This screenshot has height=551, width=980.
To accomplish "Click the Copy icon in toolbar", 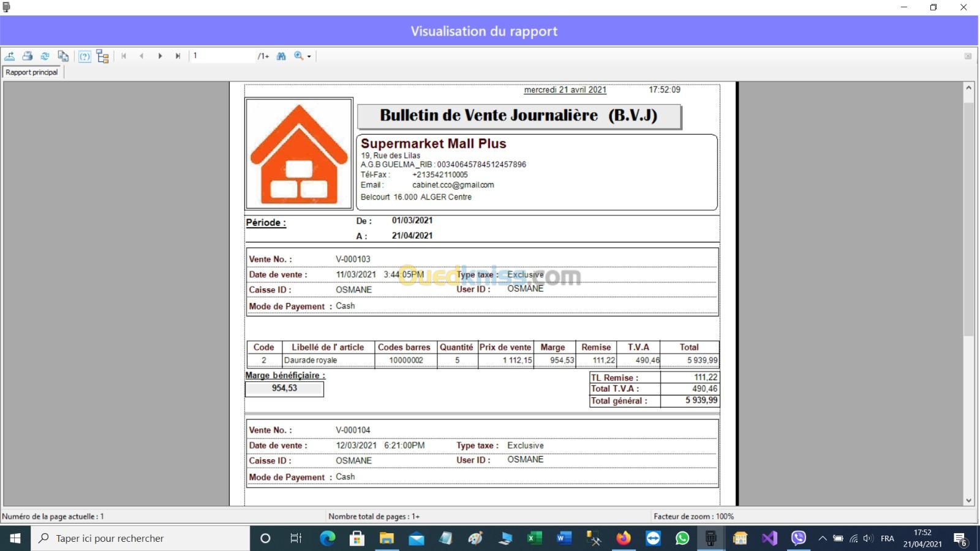I will pyautogui.click(x=63, y=56).
